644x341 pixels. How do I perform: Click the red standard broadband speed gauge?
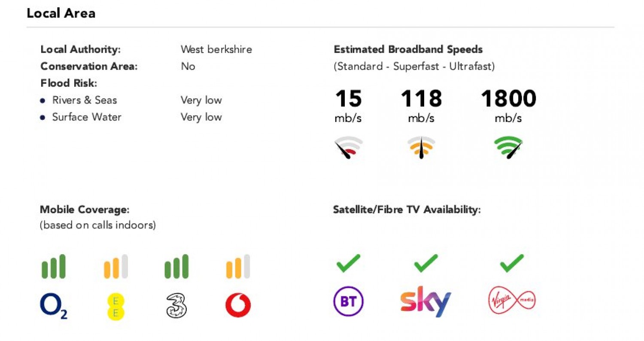pos(348,147)
